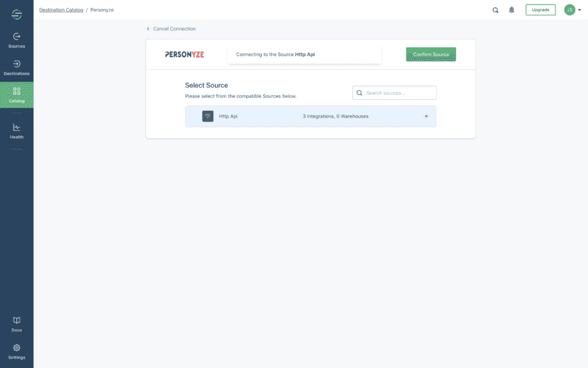Select the Http Api radio indicator
Viewport: 588px width, 368px height.
(x=426, y=116)
